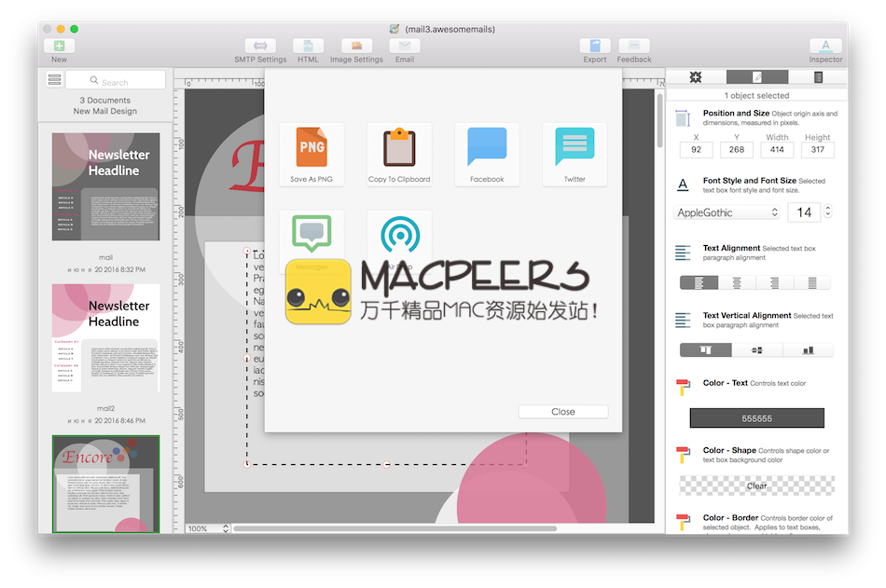
Task: Choose Save As PNG export option
Action: [311, 154]
